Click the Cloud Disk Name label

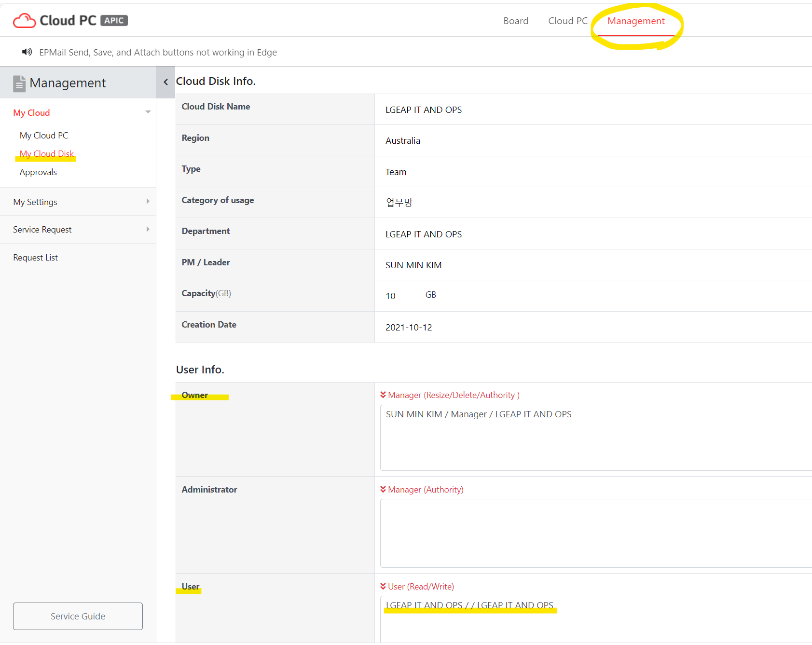[216, 107]
